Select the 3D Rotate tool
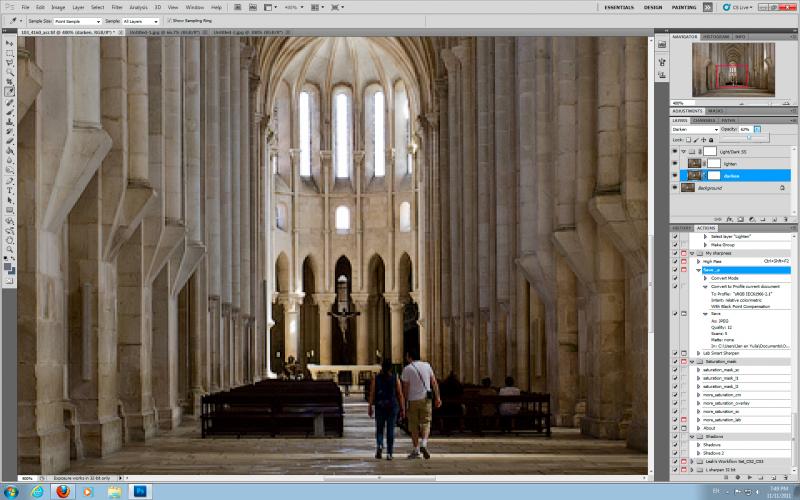 click(x=9, y=222)
